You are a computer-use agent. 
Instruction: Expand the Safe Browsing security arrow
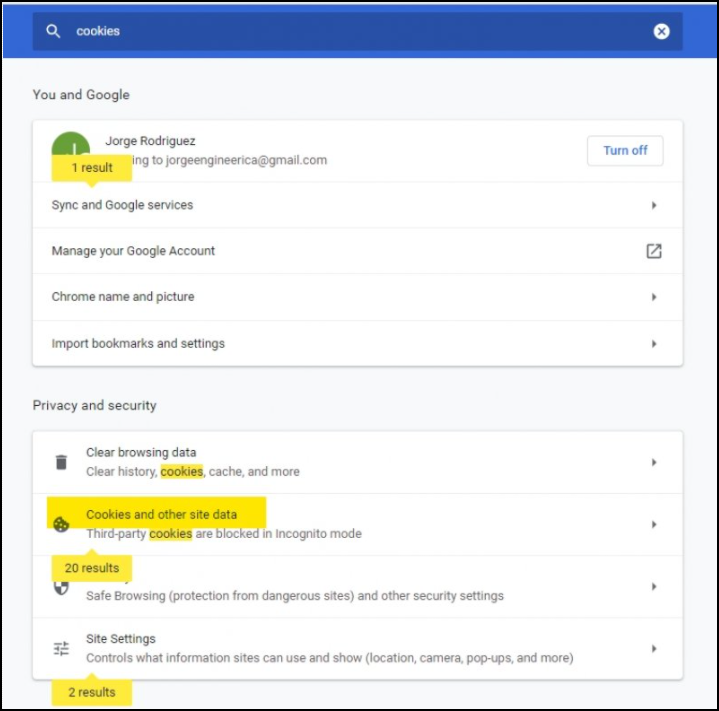pos(654,586)
